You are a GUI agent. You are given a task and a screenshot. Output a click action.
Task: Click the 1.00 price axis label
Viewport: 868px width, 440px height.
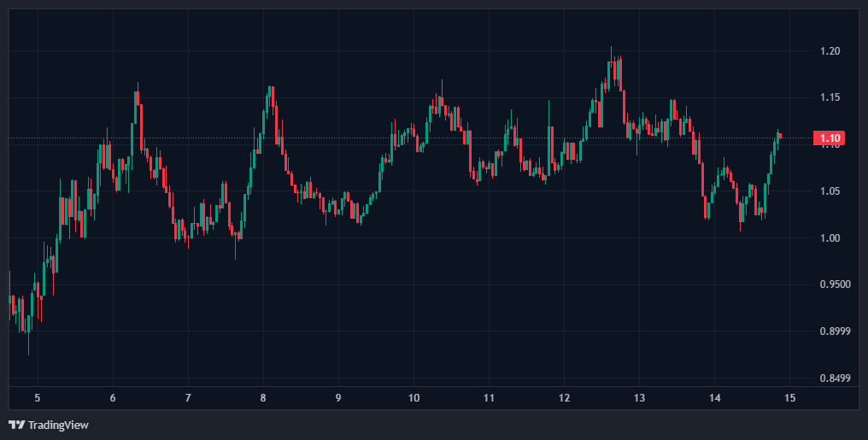(830, 238)
